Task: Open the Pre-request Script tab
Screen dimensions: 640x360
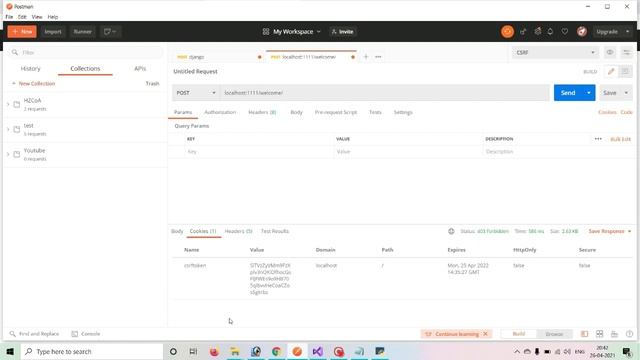Action: 336,112
